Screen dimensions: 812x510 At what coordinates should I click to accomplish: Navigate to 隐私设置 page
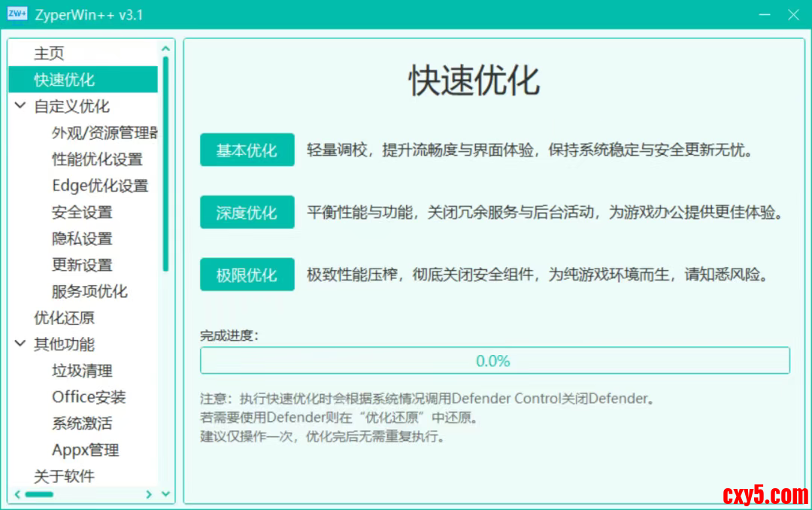pos(82,238)
